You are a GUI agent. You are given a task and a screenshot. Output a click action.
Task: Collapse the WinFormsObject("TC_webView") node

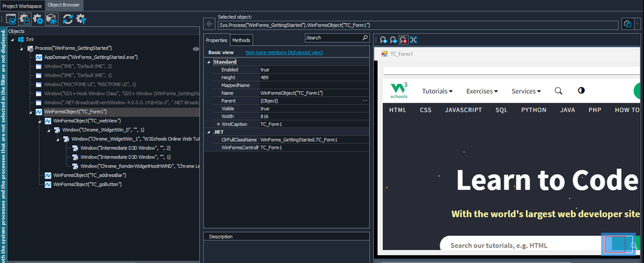tap(39, 121)
